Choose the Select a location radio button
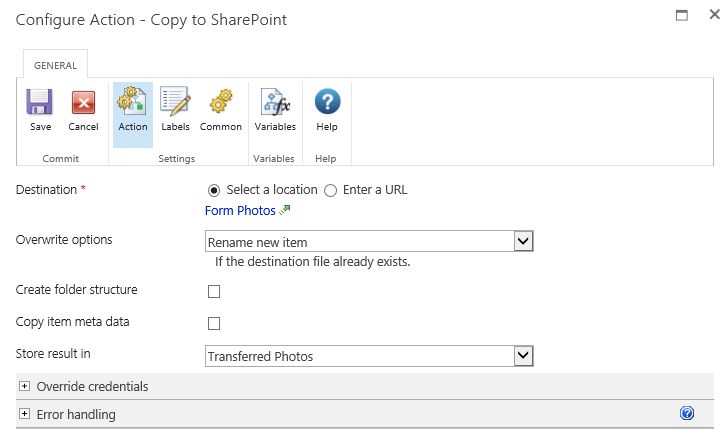Image resolution: width=723 pixels, height=445 pixels. click(214, 190)
